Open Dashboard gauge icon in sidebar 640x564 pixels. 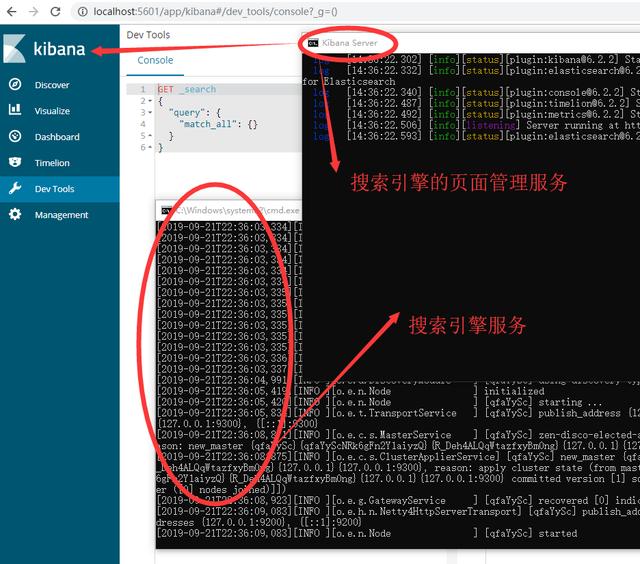coord(15,136)
